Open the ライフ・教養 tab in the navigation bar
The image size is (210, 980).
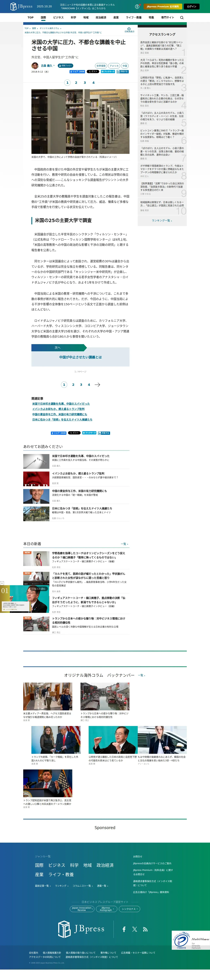[x=134, y=17]
